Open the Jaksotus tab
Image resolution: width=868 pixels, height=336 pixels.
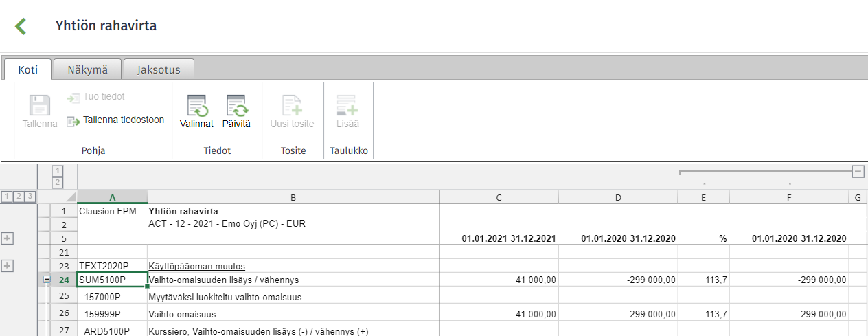coord(159,69)
